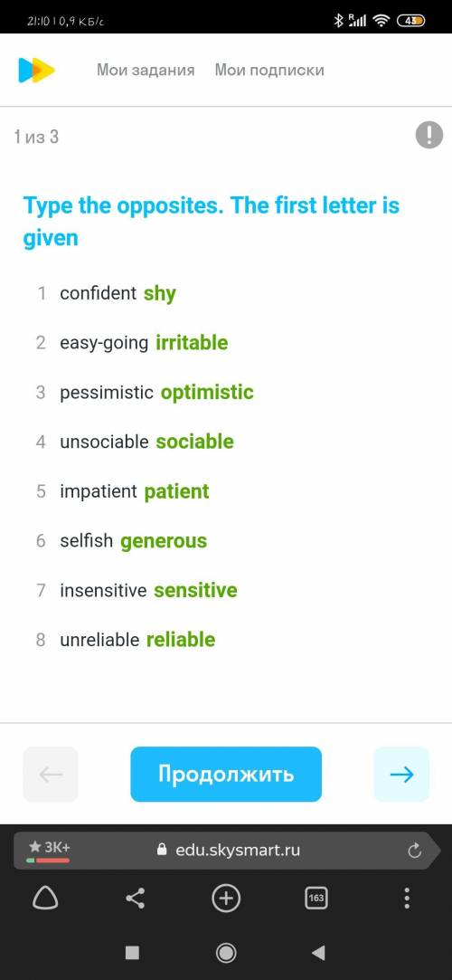Screen dimensions: 452x980
Task: Open the share icon in browser bar
Action: (x=136, y=899)
